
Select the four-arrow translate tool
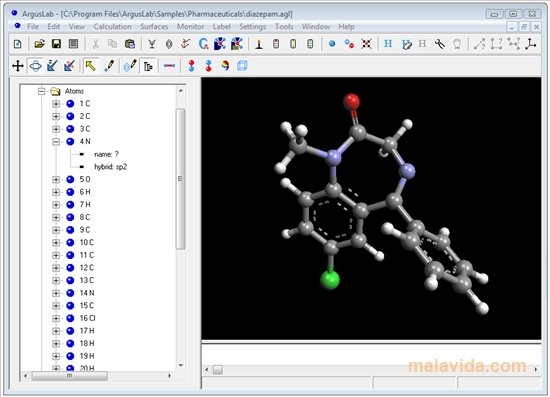[x=18, y=66]
